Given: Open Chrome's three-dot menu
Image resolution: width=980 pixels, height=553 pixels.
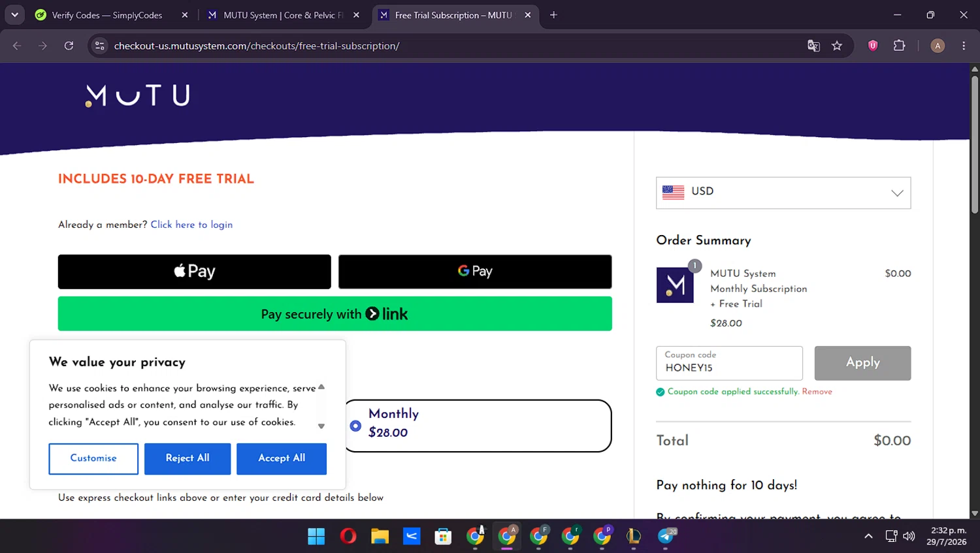Looking at the screenshot, I should [x=964, y=46].
